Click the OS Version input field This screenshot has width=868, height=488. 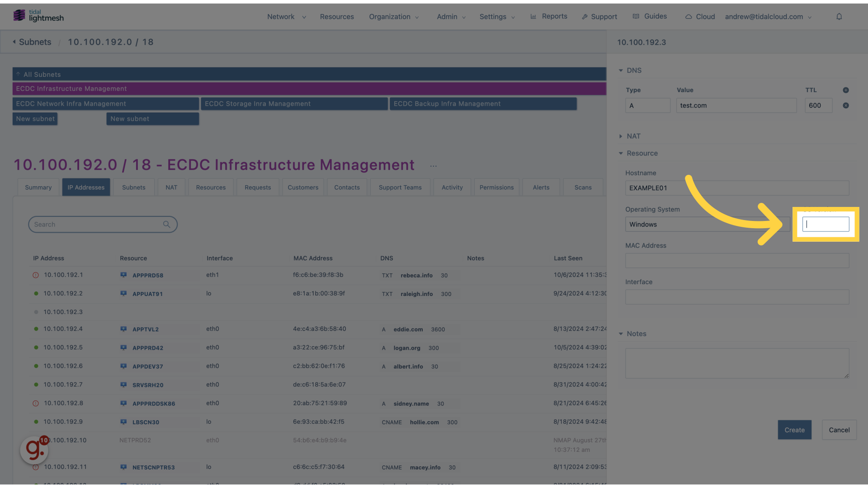(826, 224)
